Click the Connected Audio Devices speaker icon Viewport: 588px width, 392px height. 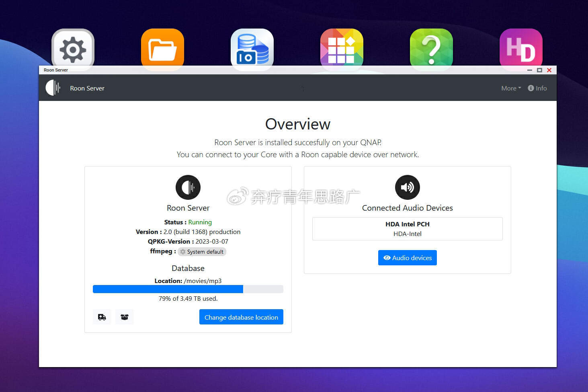(x=407, y=187)
